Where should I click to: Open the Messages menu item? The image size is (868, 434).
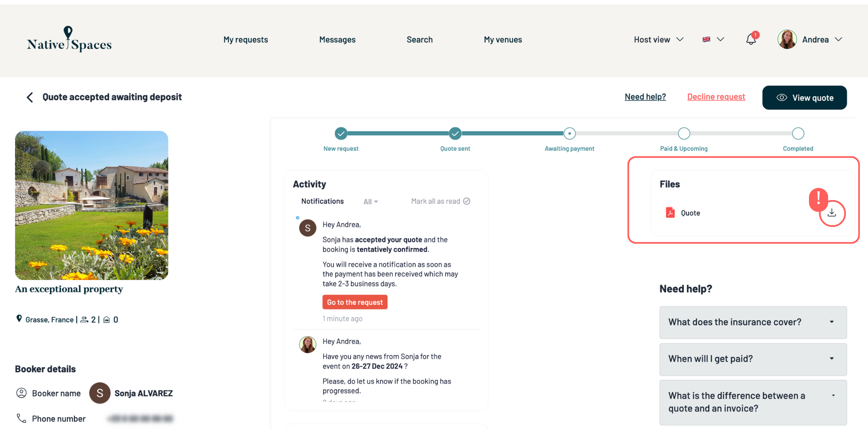pyautogui.click(x=337, y=39)
